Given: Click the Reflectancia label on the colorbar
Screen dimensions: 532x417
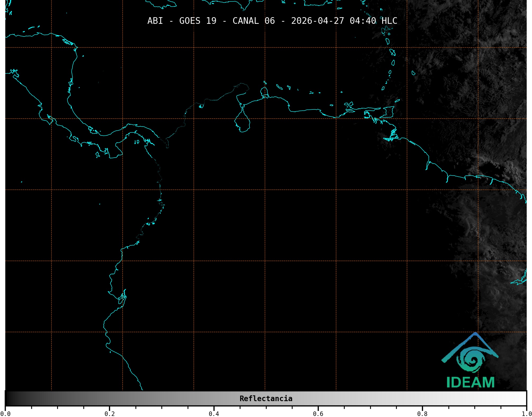Looking at the screenshot, I should (266, 398).
